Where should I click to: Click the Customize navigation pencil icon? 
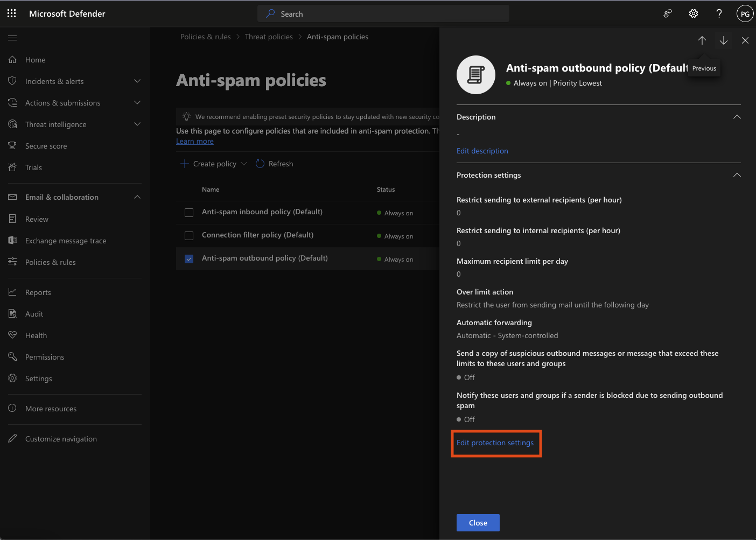(x=12, y=439)
